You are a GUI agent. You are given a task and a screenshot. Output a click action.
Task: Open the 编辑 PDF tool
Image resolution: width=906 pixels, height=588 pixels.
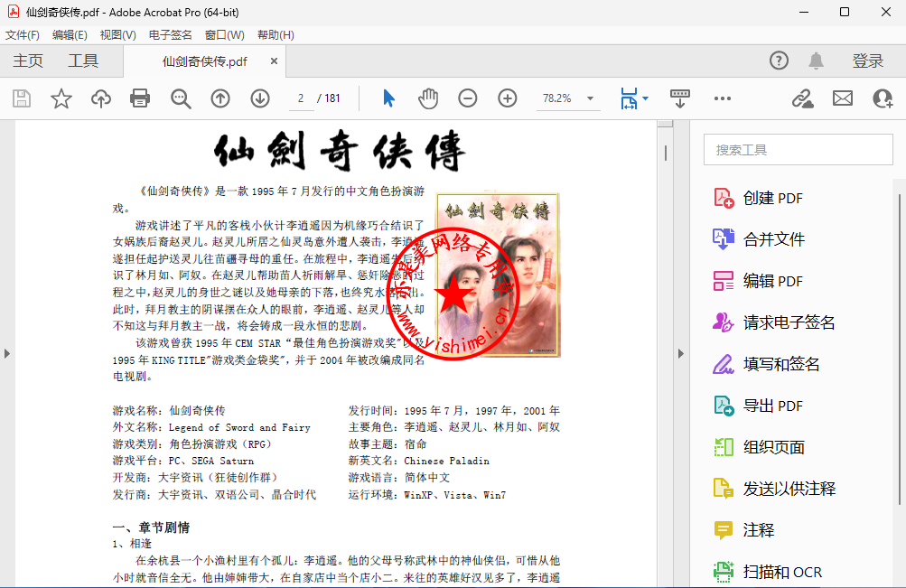click(772, 281)
